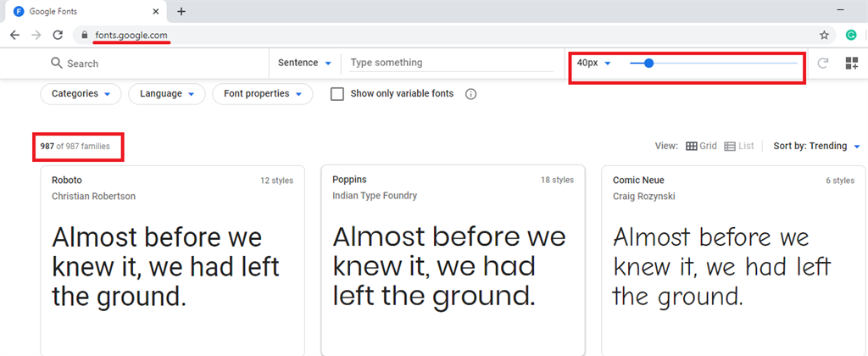
Task: Reload the page with the refresh icon
Action: pyautogui.click(x=57, y=35)
